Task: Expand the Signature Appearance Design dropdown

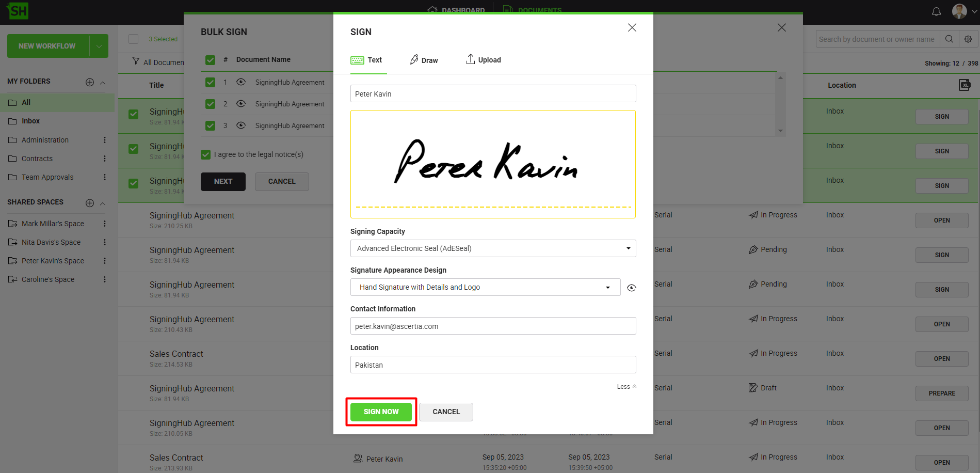Action: pyautogui.click(x=485, y=287)
